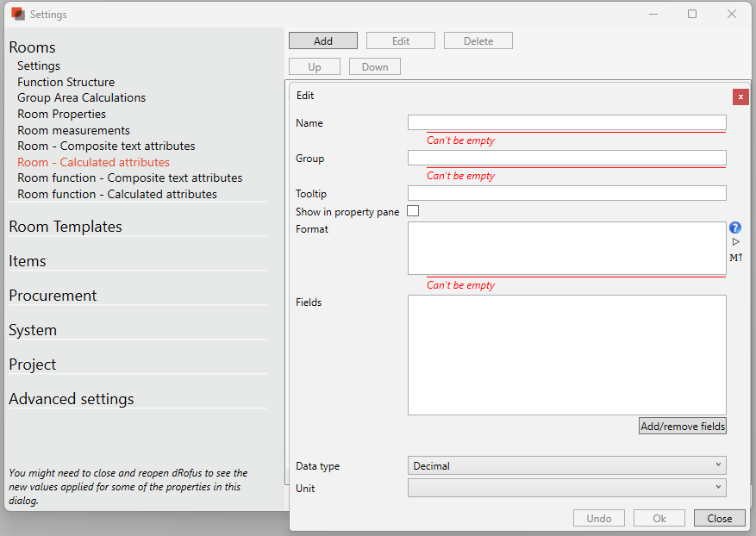Click the Close button in Edit panel

[719, 518]
